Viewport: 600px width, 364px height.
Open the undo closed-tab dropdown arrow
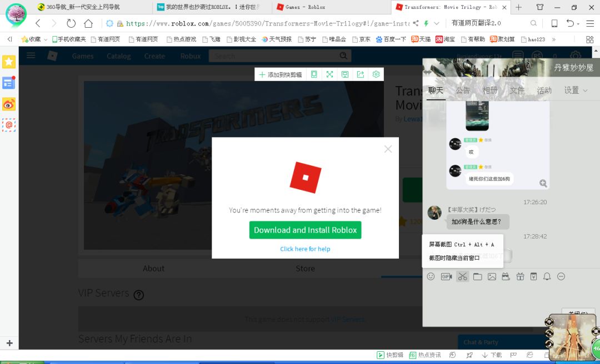tap(578, 24)
